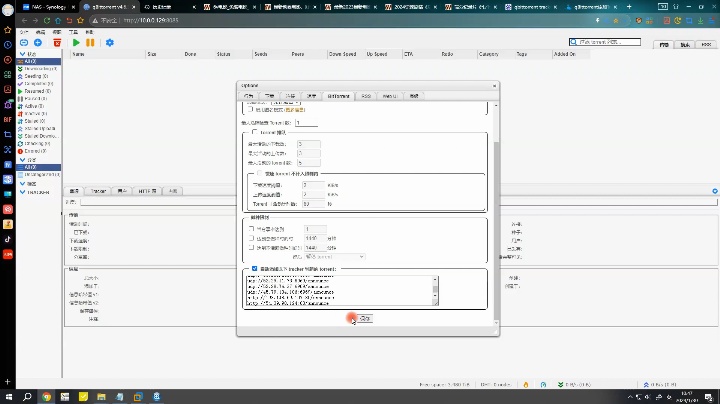This screenshot has width=720, height=404.
Task: Select the Completed filter in sidebar
Action: (x=39, y=84)
